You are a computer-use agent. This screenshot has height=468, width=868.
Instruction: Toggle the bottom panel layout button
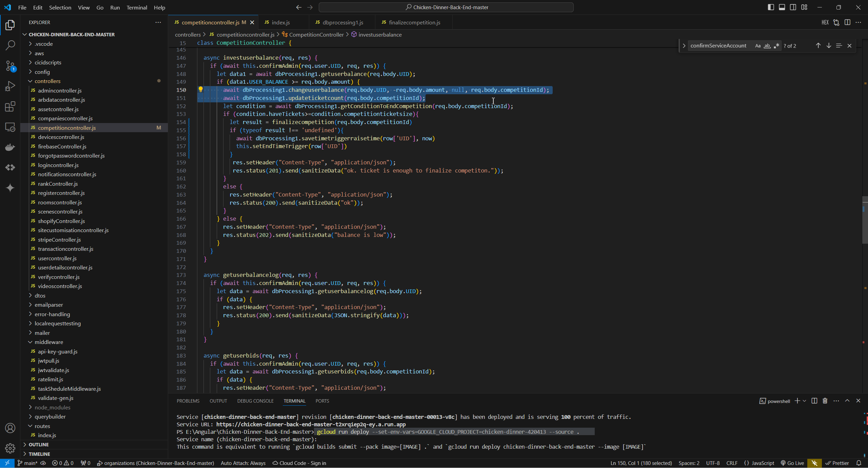coord(782,7)
